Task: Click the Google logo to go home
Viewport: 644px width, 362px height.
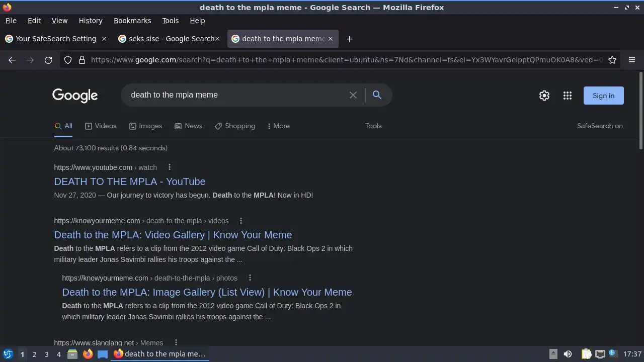Action: [x=75, y=96]
